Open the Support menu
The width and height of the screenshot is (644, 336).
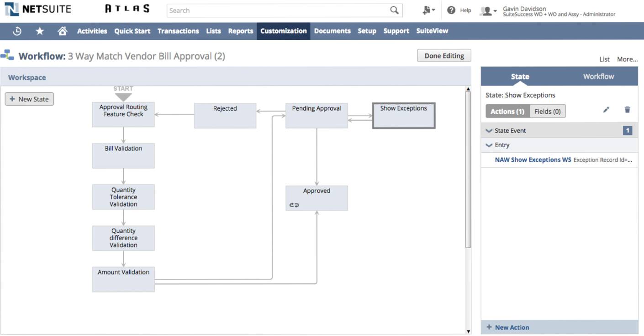(396, 31)
